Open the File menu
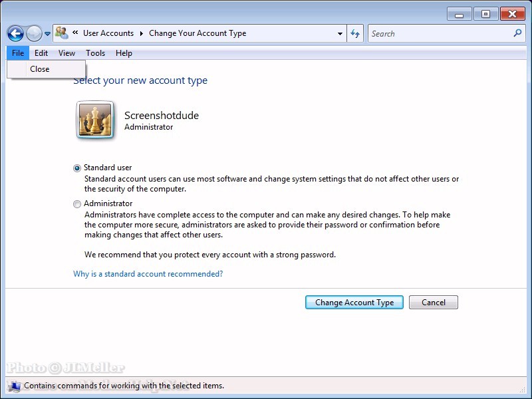Image resolution: width=532 pixels, height=399 pixels. [18, 53]
